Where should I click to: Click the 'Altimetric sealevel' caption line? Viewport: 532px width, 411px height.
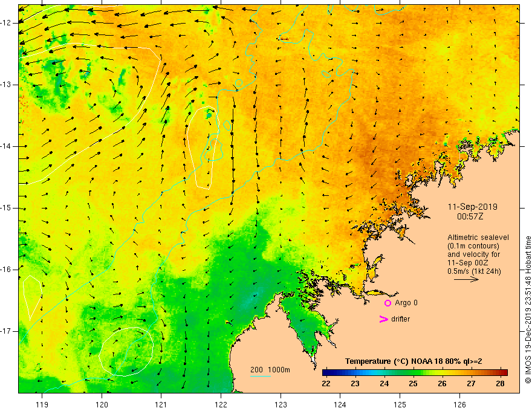pos(478,238)
